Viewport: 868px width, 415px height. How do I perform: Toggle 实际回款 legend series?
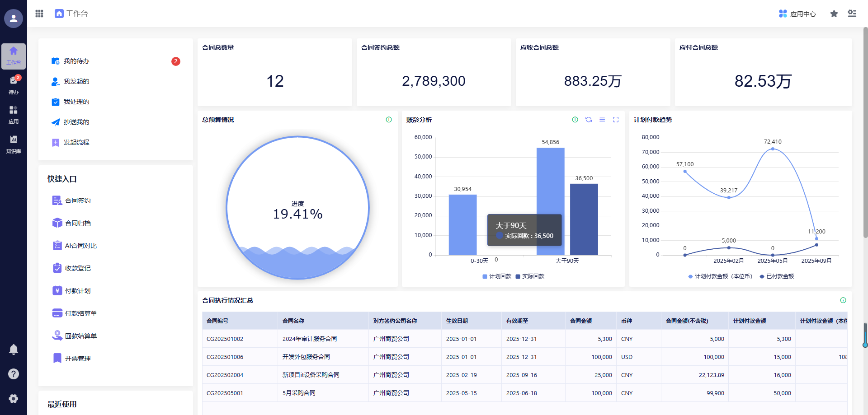[x=530, y=276]
